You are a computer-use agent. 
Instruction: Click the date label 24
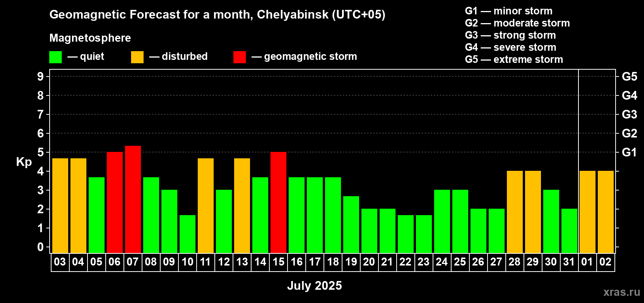point(442,262)
